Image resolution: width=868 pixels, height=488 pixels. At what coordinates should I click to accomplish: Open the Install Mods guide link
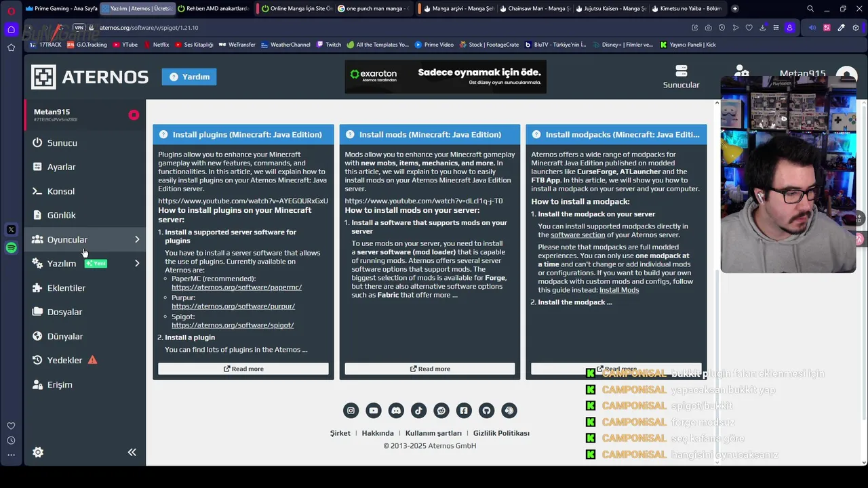(619, 290)
